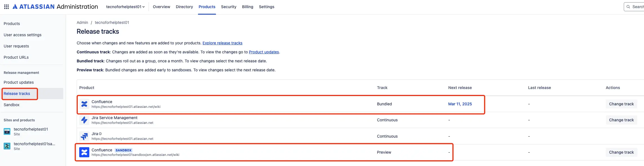Open Products in the sidebar
The image size is (644, 166).
tap(12, 24)
